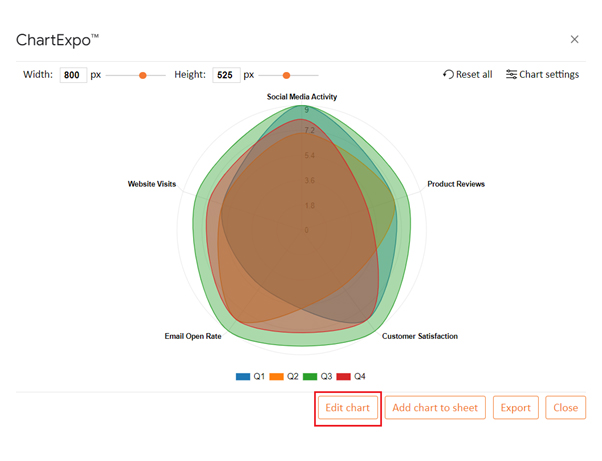The height and width of the screenshot is (461, 602).
Task: Open Chart settings sliders icon
Action: pos(511,74)
